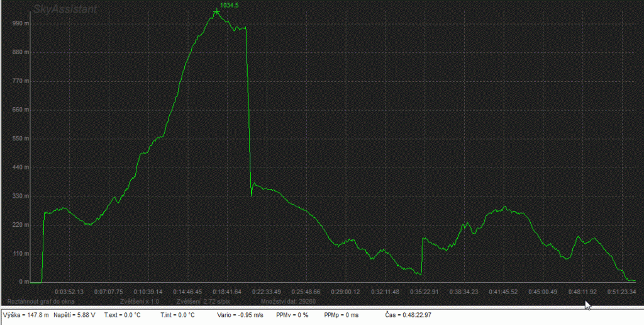The width and height of the screenshot is (644, 325).
Task: Click the Napětí voltage status field
Action: click(75, 314)
